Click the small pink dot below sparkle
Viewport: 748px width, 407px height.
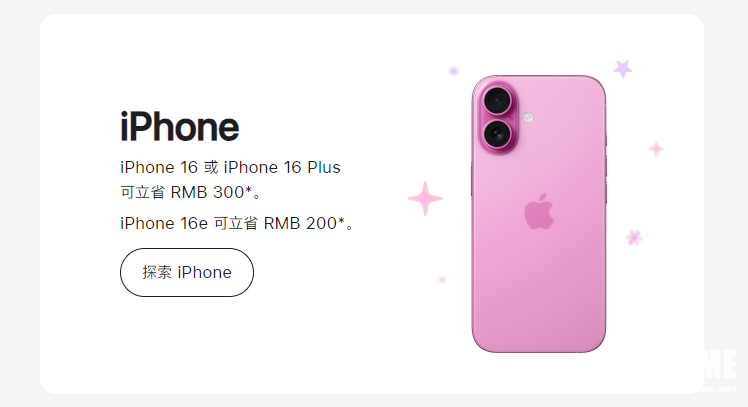442,279
